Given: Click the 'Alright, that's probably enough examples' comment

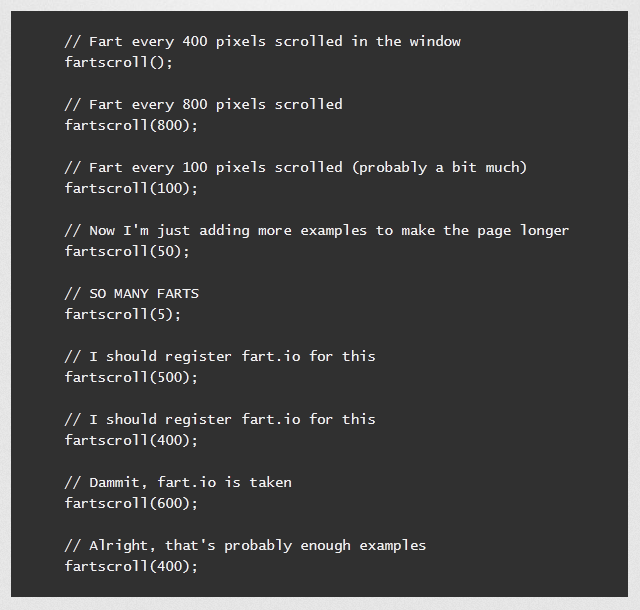Looking at the screenshot, I should click(x=245, y=545).
